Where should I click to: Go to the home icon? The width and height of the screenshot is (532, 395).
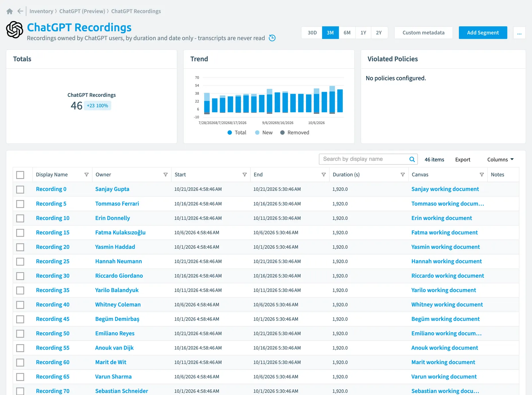coord(10,11)
